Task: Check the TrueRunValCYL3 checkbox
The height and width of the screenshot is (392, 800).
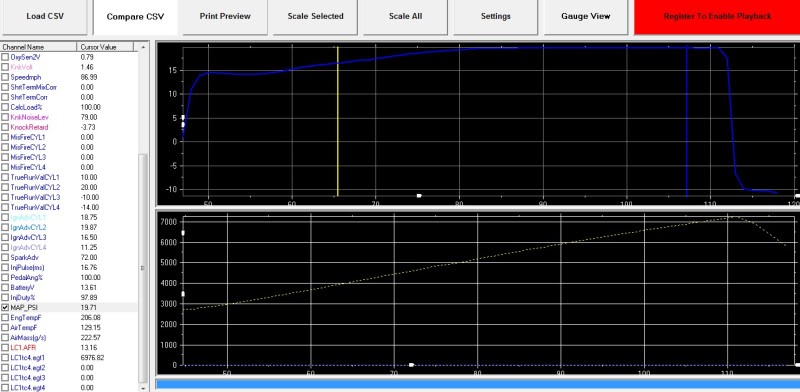Action: click(5, 197)
